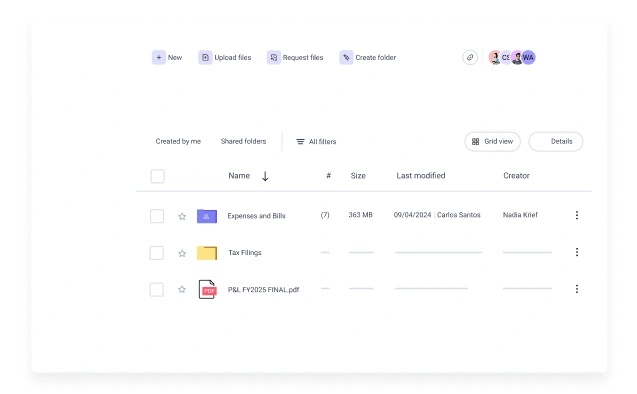Toggle sort arrow next to Name
This screenshot has height=394, width=637.
[265, 176]
